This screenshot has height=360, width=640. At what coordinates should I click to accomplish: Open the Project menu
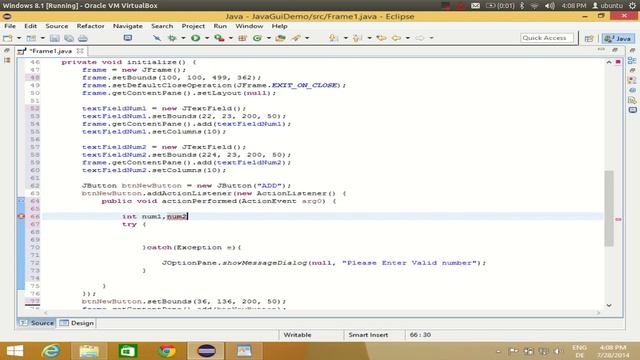[x=193, y=26]
